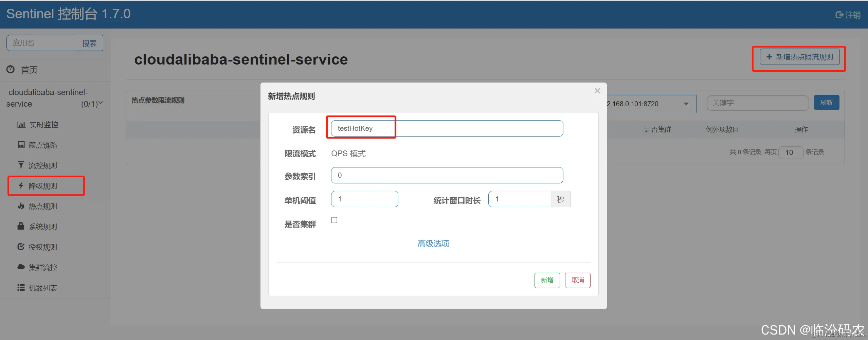The height and width of the screenshot is (340, 868).
Task: Click the 新增热点限流规则 button
Action: point(800,57)
